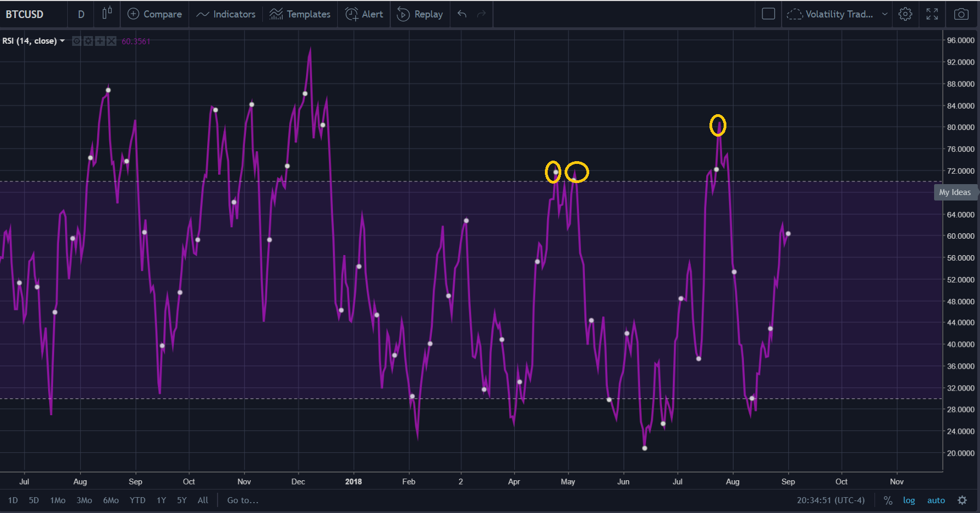Open the Compare symbol dialog
980x513 pixels.
pos(155,14)
